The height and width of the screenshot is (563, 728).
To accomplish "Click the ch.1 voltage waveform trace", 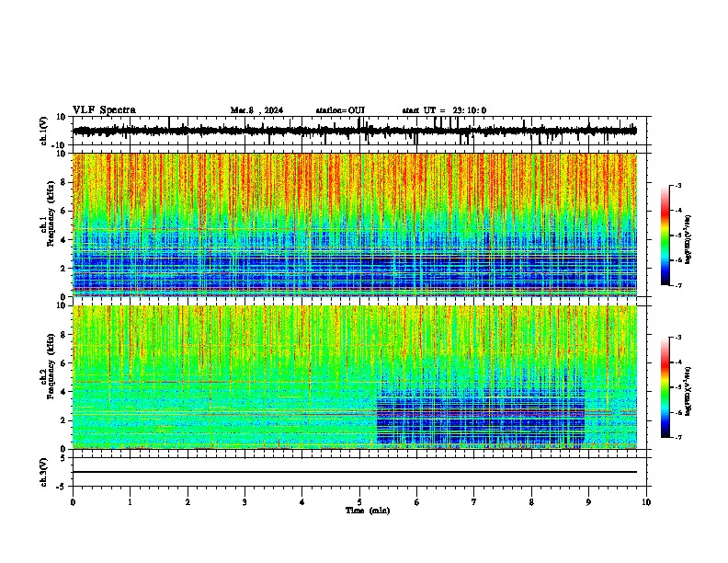I will 355,131.
